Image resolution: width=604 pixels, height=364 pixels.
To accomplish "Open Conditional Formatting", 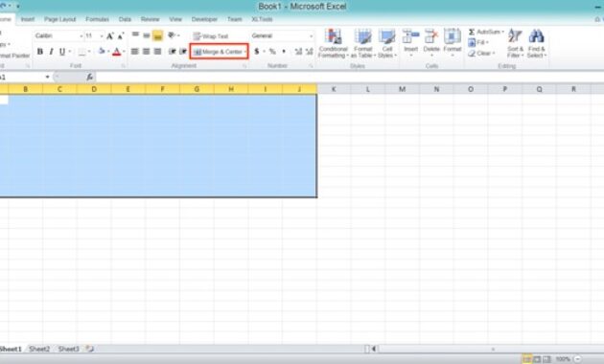I will 334,43.
